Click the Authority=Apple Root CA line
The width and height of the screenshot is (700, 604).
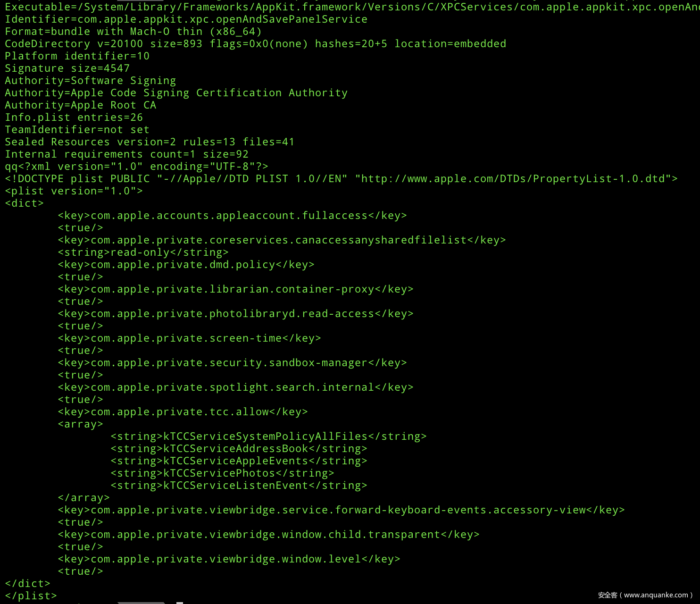pos(80,105)
